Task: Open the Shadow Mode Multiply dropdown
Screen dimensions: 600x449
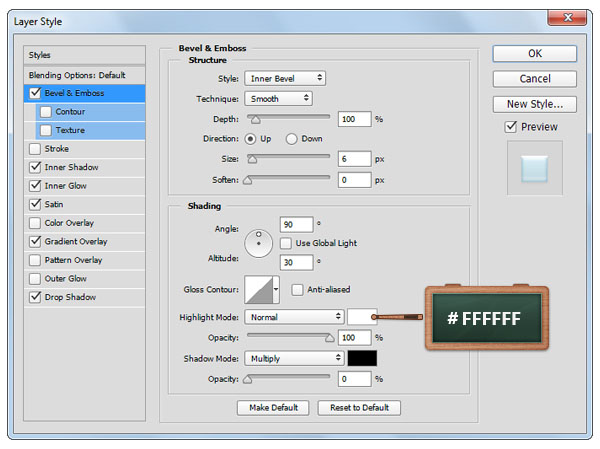Action: coord(294,358)
